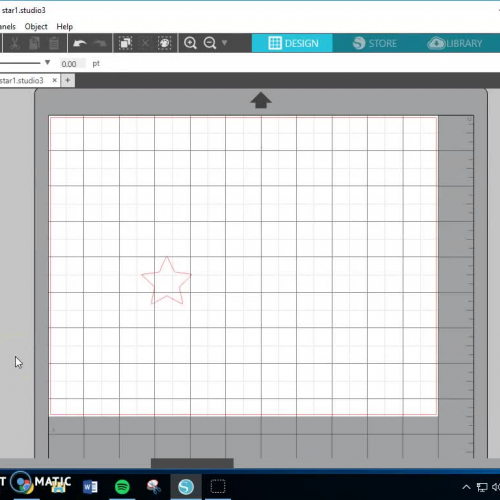Add a new document tab with plus
Image resolution: width=500 pixels, height=500 pixels.
tap(68, 80)
